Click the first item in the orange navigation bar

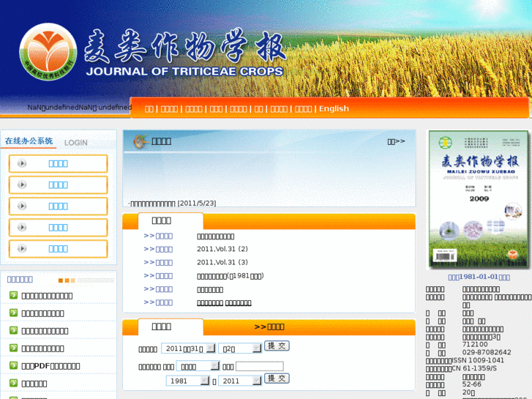149,108
